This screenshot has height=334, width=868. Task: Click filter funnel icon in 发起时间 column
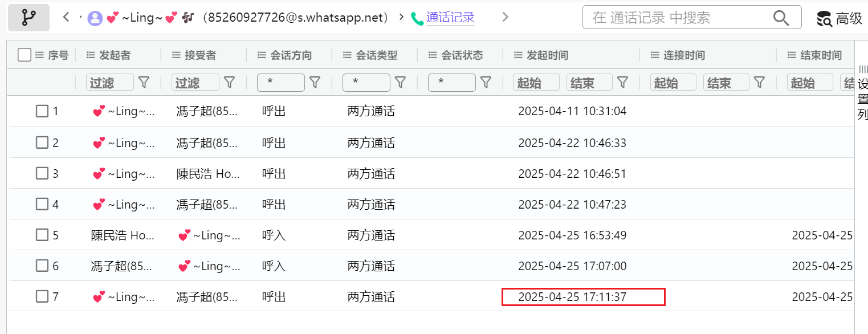(x=622, y=83)
